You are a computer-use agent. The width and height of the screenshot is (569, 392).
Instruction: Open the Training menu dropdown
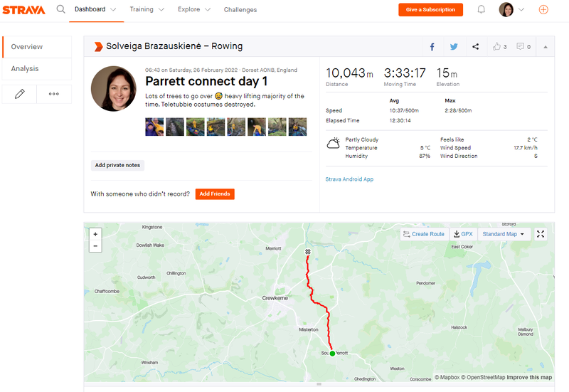click(147, 9)
